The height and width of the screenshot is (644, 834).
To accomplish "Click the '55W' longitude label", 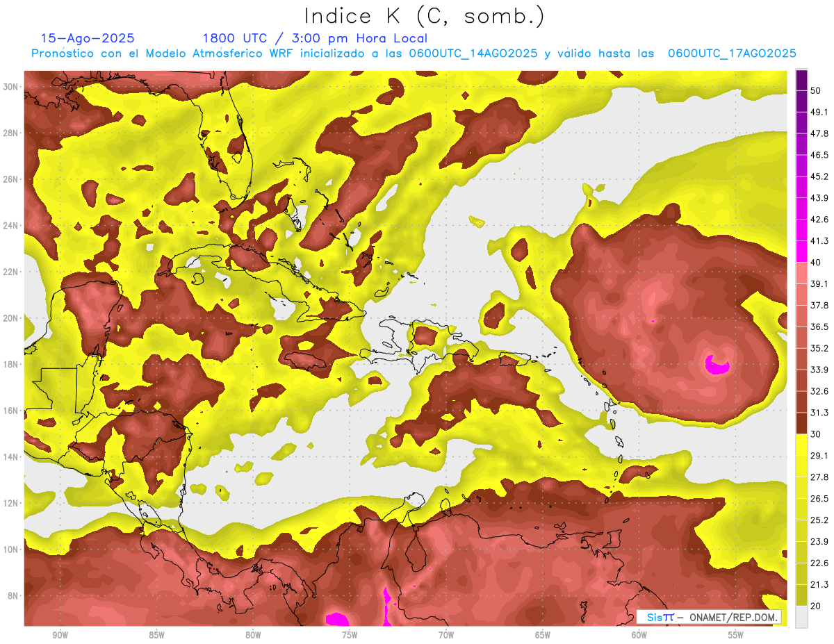I will [736, 635].
